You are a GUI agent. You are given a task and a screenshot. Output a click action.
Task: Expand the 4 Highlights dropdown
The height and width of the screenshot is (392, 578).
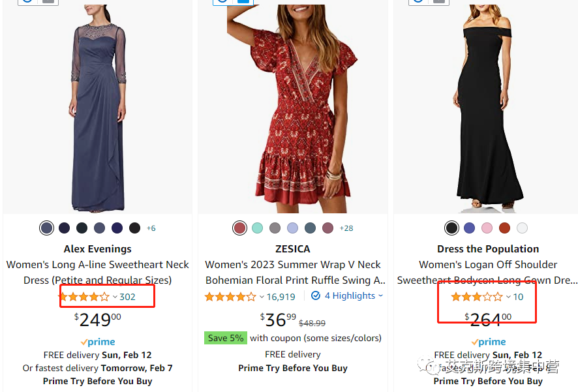click(x=380, y=295)
